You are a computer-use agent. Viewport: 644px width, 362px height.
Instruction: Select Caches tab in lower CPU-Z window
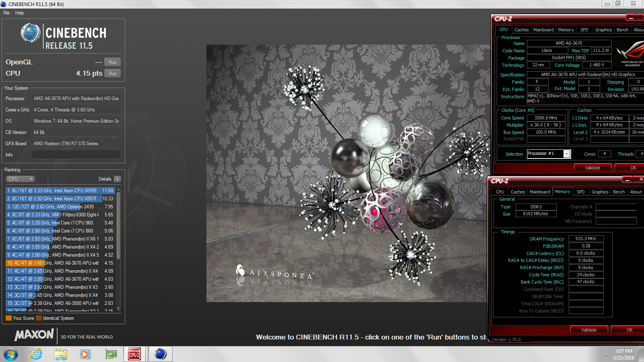click(x=518, y=192)
